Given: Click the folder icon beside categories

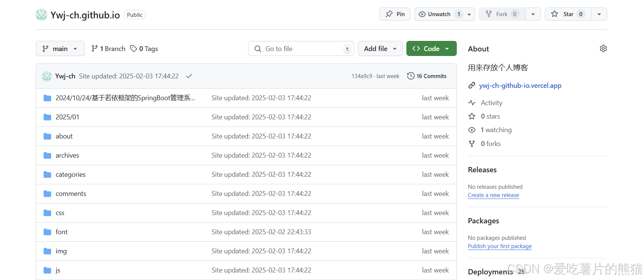Looking at the screenshot, I should [47, 175].
